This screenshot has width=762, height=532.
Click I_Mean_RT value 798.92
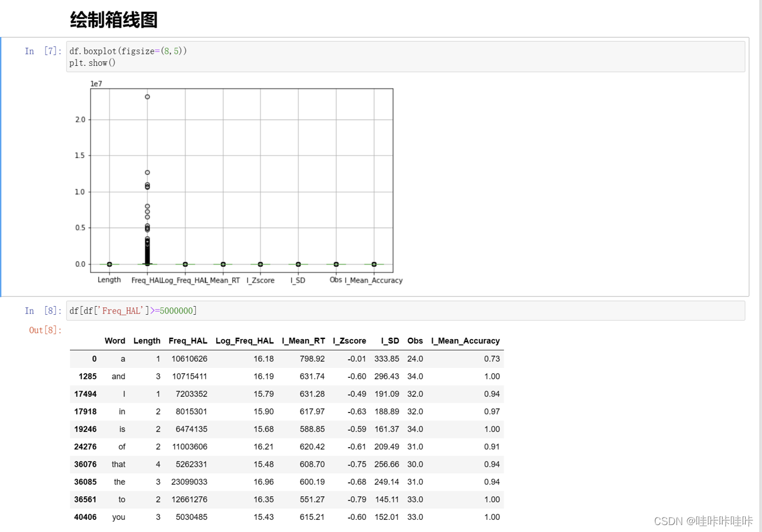click(313, 359)
